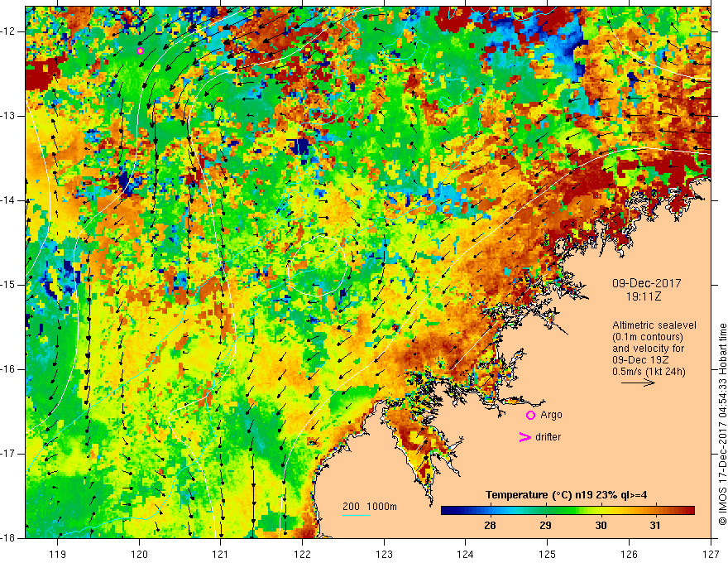Click the magenta drifter arrow symbol in the legend
728x563 pixels.
click(x=524, y=437)
